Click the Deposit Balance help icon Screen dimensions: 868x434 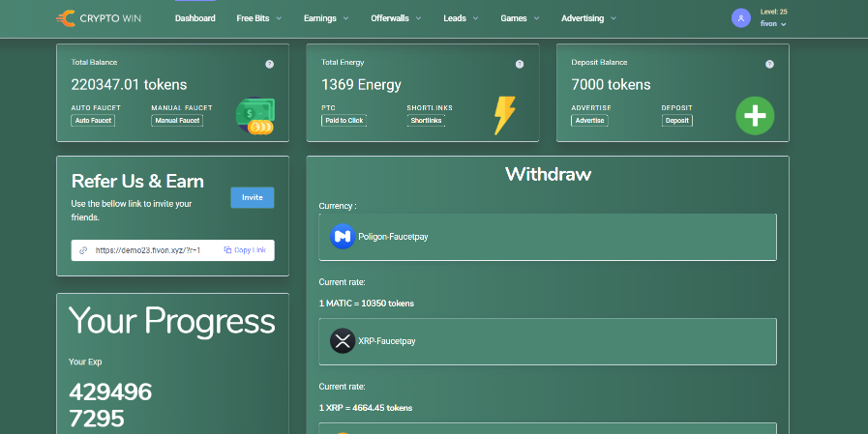pos(769,64)
